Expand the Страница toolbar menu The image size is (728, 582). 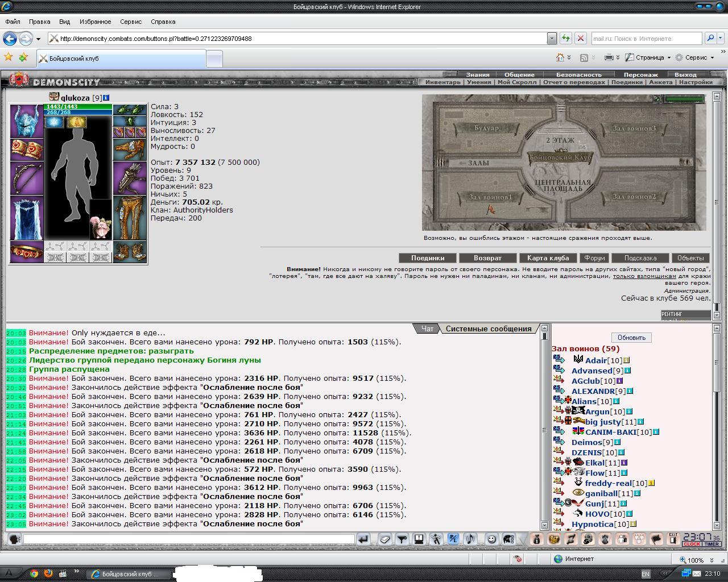(647, 57)
